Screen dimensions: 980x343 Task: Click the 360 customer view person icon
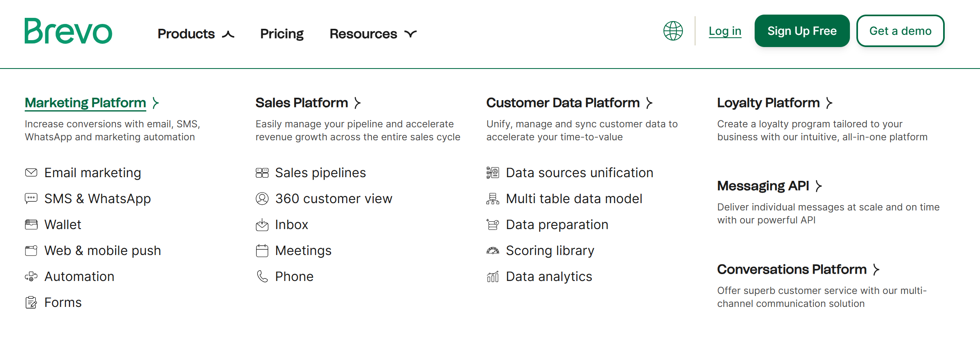(x=262, y=199)
